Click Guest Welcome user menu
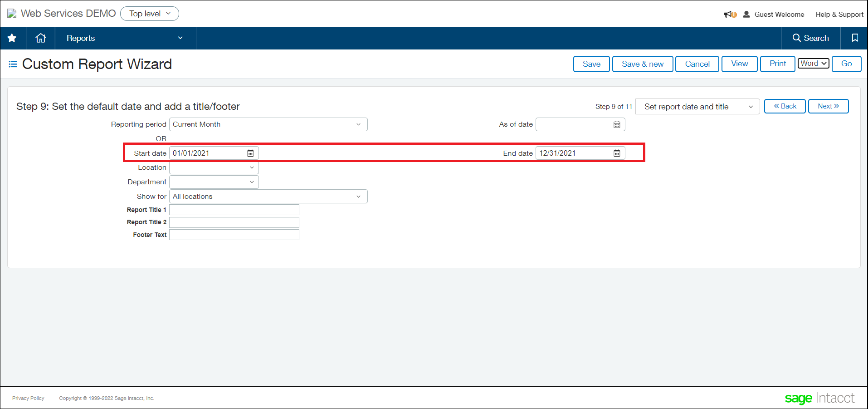868x409 pixels. (779, 15)
